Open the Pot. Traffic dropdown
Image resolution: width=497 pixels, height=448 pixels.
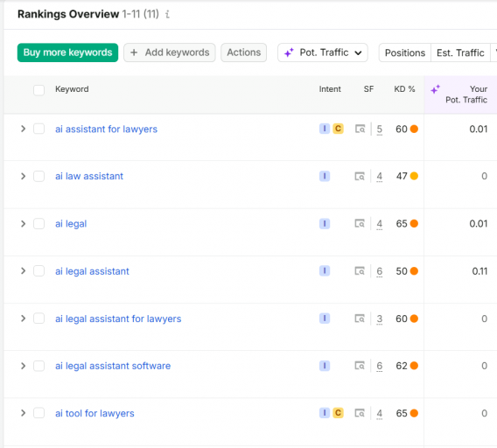[323, 52]
